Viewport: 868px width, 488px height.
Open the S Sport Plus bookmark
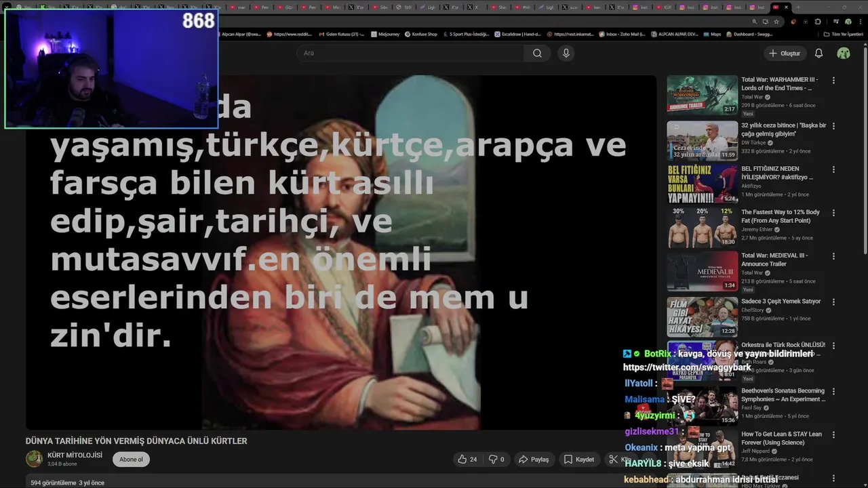pyautogui.click(x=466, y=34)
